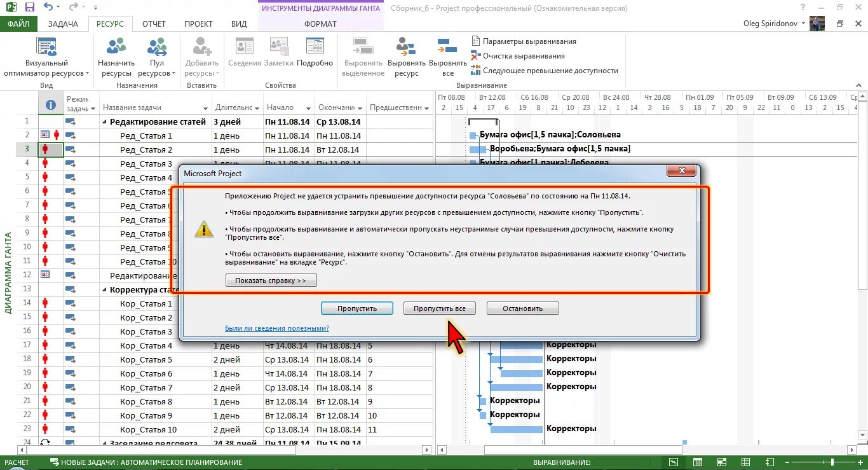This screenshot has height=470, width=868.
Task: Switch to task usage view icon in status bar
Action: click(x=697, y=462)
